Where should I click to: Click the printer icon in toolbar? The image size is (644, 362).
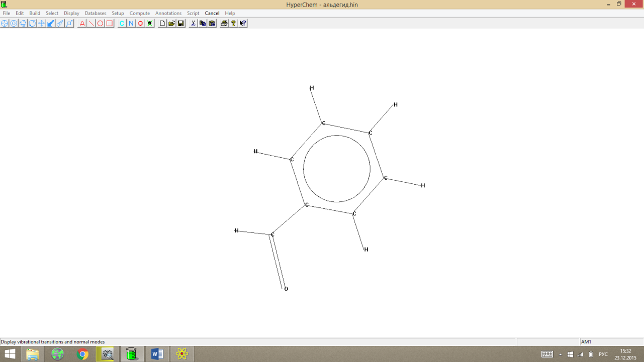tap(224, 23)
